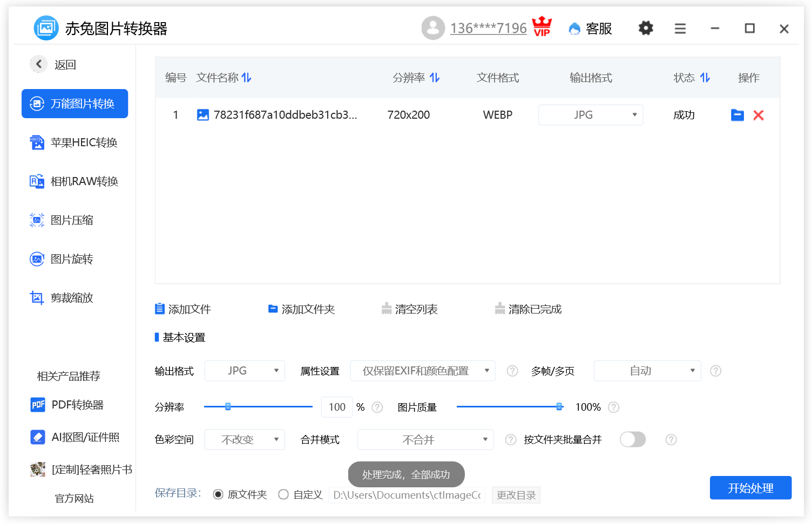This screenshot has width=812, height=524.
Task: Switch to 苹果HEIC转换
Action: coord(75,142)
